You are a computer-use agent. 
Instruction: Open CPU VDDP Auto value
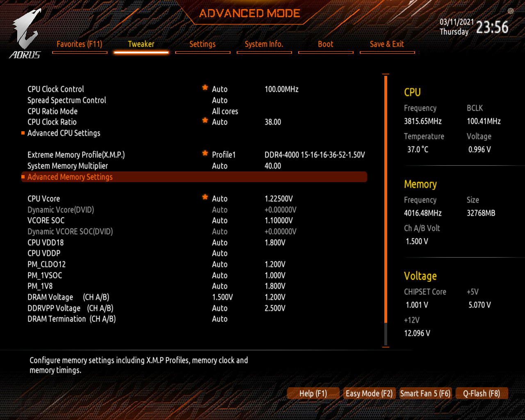(220, 253)
